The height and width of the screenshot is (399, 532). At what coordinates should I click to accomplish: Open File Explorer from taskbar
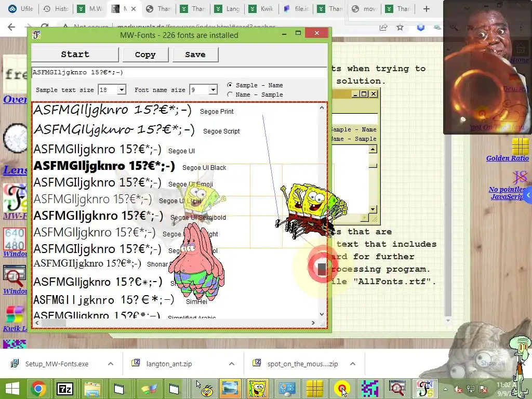point(92,389)
